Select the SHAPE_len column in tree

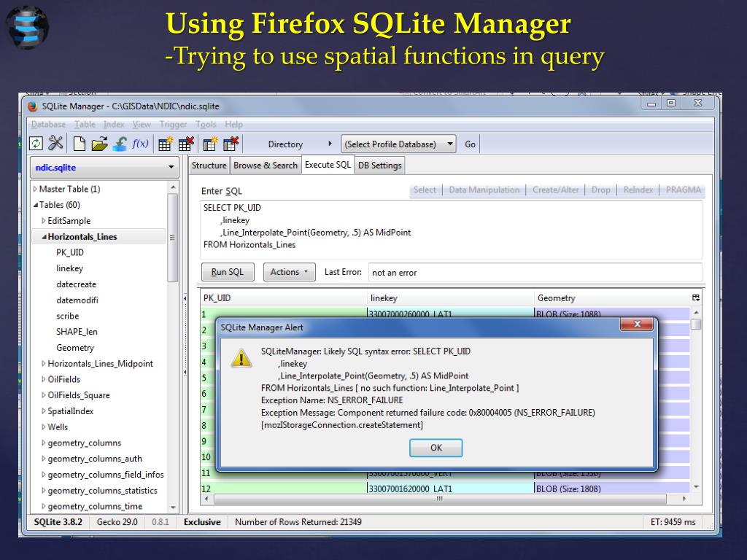[x=77, y=332]
